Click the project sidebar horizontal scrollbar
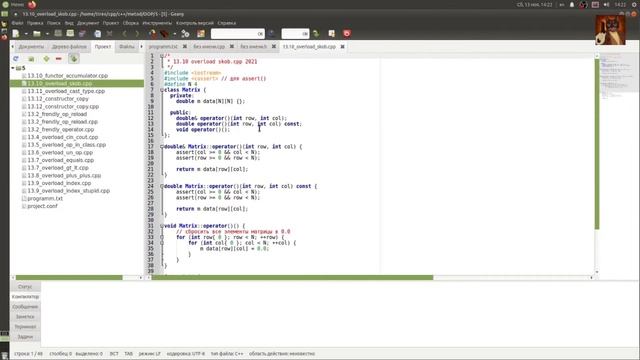This screenshot has width=640, height=360. click(69, 278)
